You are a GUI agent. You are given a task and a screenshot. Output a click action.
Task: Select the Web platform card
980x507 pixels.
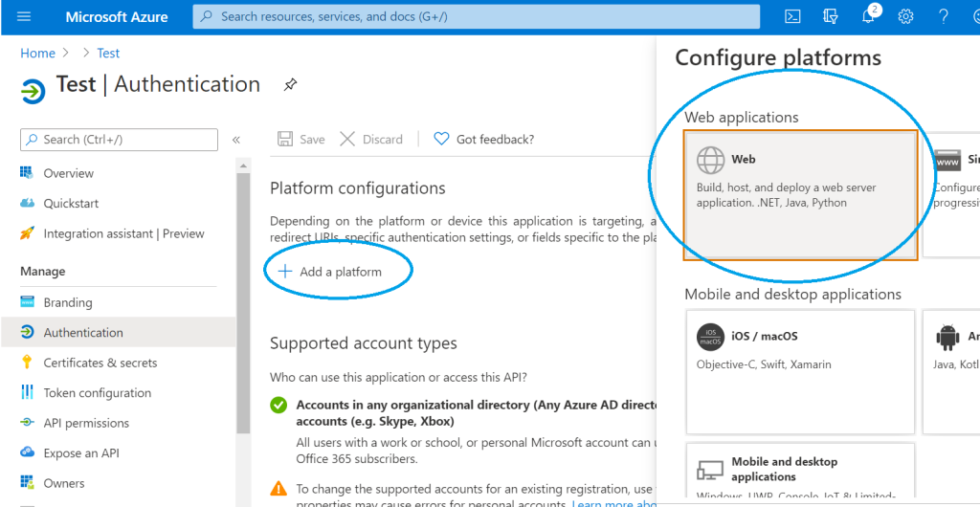pyautogui.click(x=801, y=195)
